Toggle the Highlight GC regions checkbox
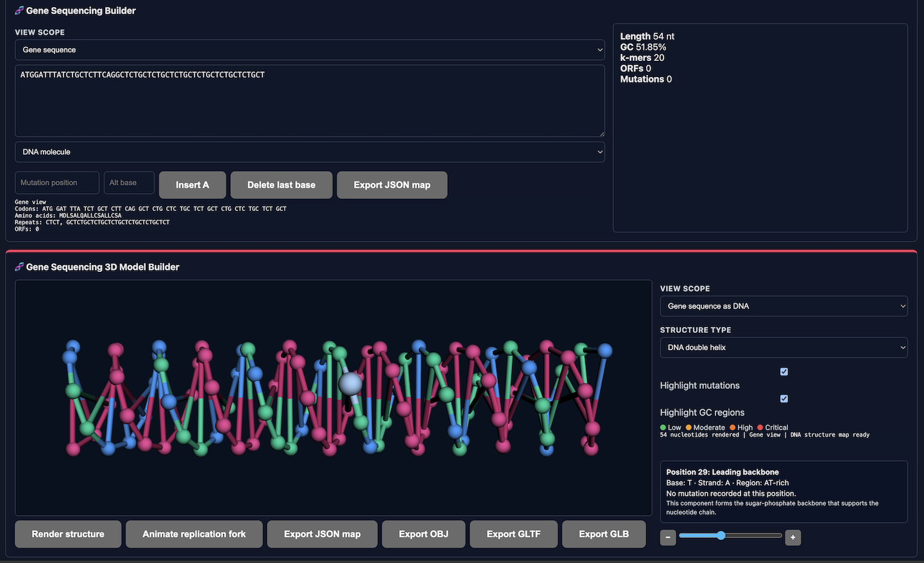This screenshot has height=563, width=924. (x=784, y=399)
